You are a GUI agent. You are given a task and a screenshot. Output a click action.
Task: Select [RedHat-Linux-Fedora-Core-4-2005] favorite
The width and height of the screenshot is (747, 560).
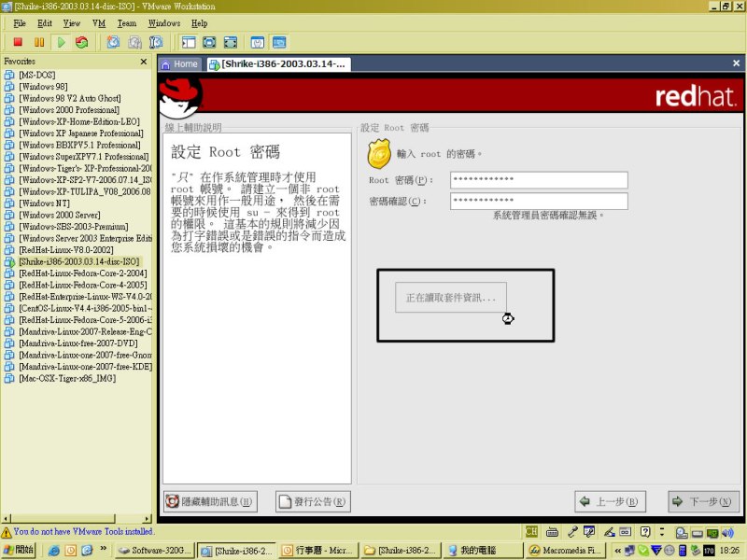pos(83,285)
